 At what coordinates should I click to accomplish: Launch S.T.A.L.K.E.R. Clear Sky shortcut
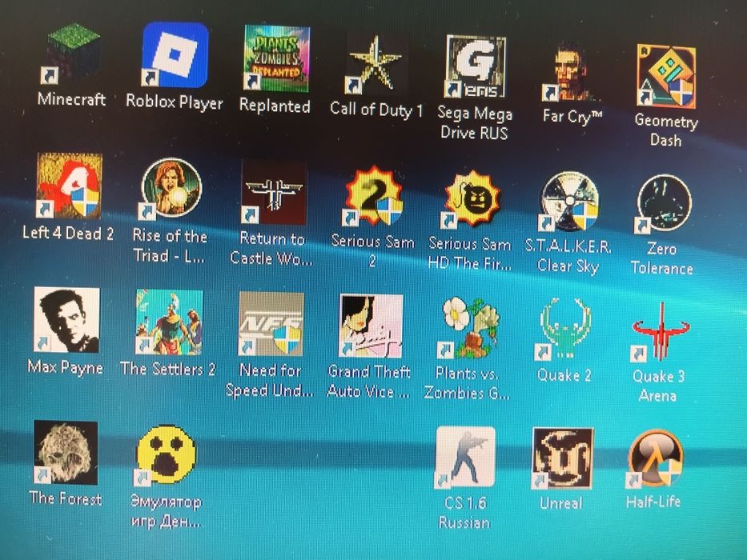568,202
